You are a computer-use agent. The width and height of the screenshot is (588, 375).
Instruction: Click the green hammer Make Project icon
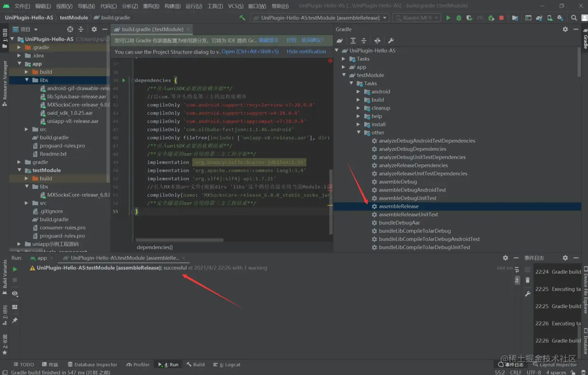point(242,18)
